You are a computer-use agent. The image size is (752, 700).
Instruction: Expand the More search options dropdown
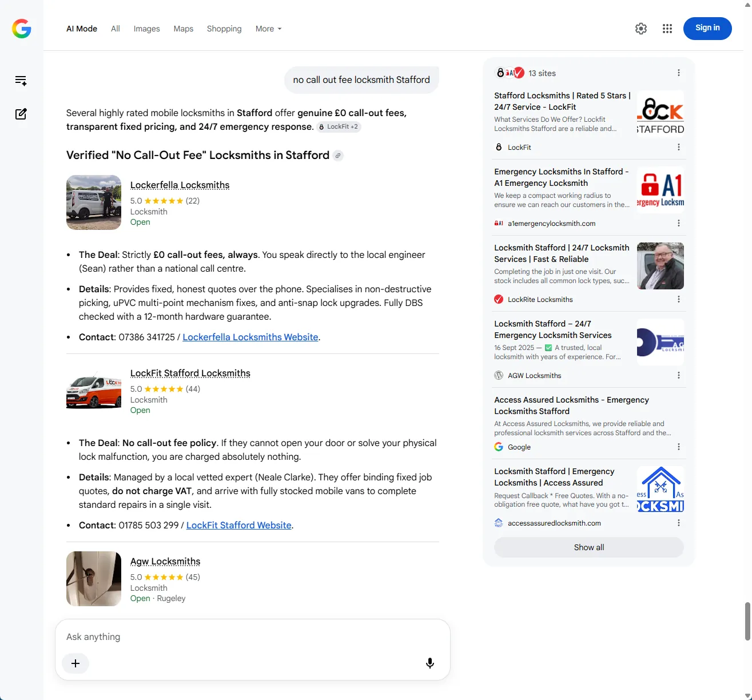pos(268,29)
